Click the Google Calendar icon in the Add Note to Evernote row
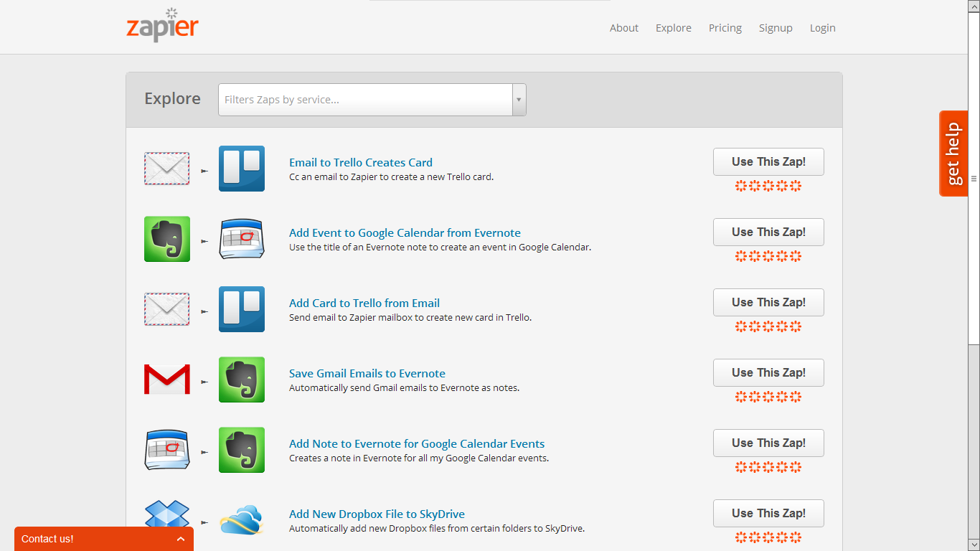The height and width of the screenshot is (551, 980). coord(167,450)
